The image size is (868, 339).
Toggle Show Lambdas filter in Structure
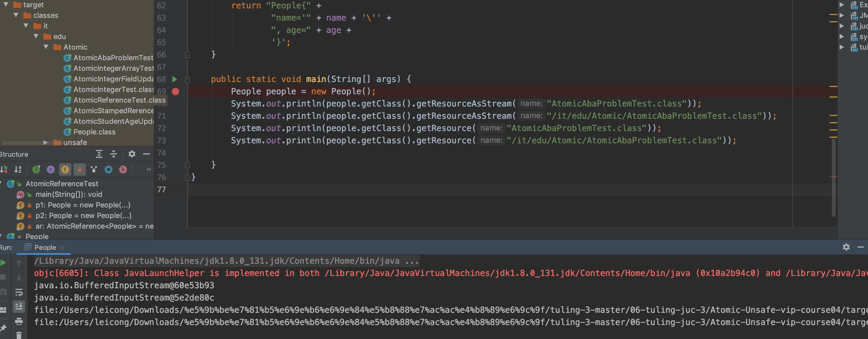click(x=123, y=169)
